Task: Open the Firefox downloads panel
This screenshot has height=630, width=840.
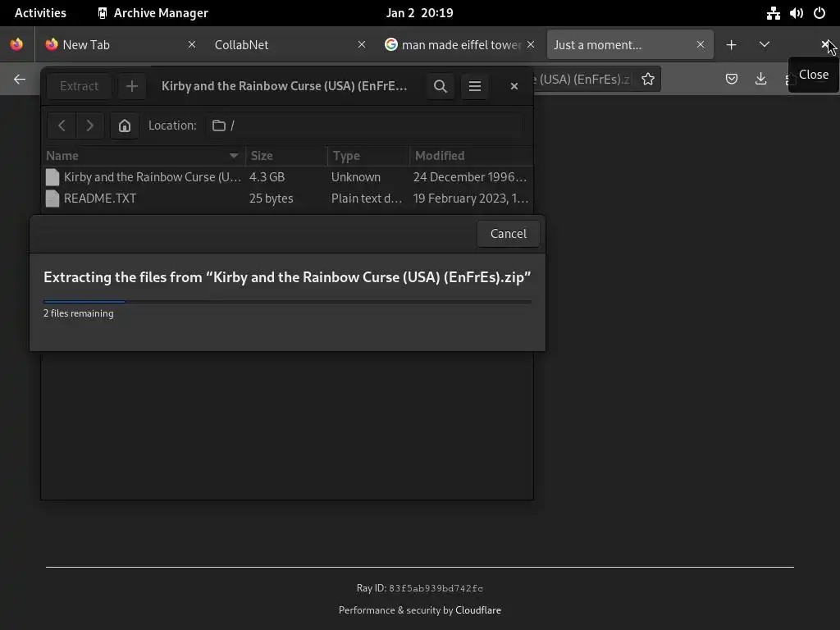Action: coord(760,80)
